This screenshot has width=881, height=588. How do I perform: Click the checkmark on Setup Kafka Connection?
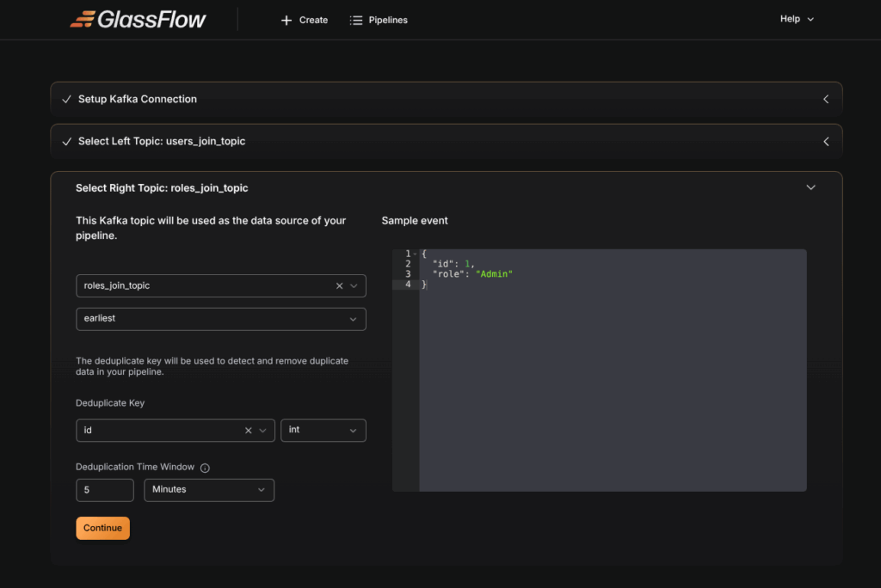tap(66, 99)
